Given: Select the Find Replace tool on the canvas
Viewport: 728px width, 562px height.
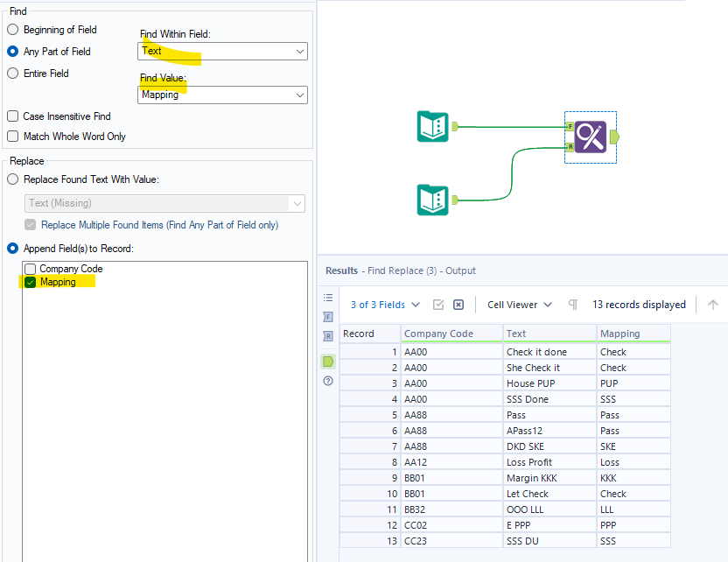Looking at the screenshot, I should [590, 137].
